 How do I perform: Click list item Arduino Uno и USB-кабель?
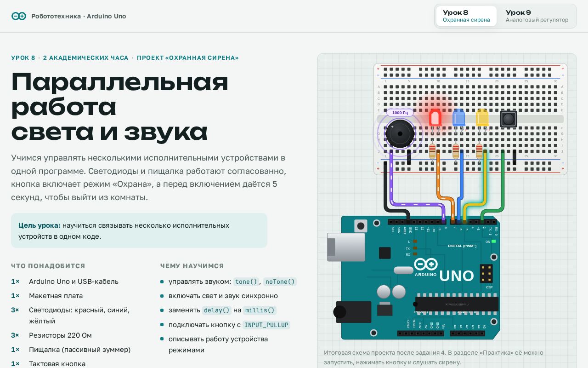73,282
